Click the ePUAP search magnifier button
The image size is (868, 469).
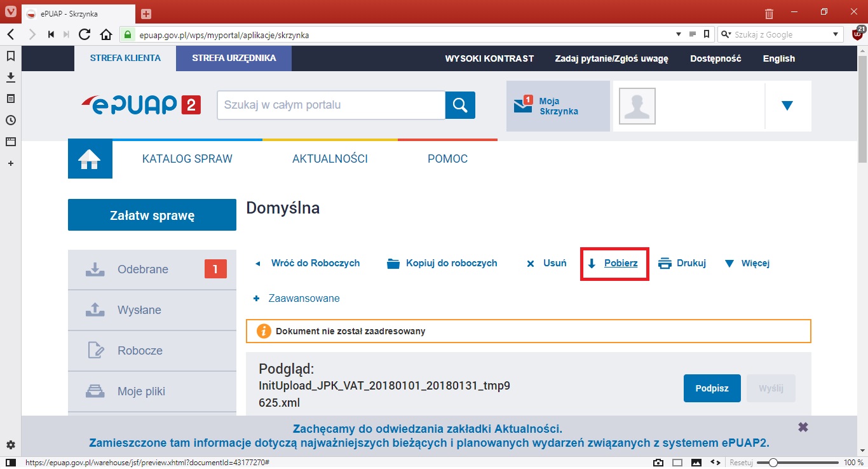460,105
